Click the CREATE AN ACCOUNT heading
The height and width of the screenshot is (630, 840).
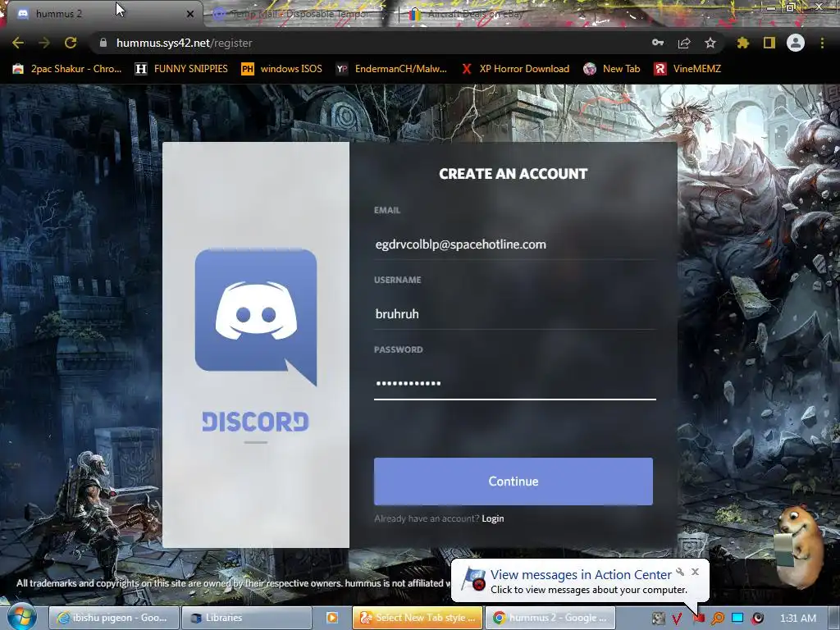(514, 174)
